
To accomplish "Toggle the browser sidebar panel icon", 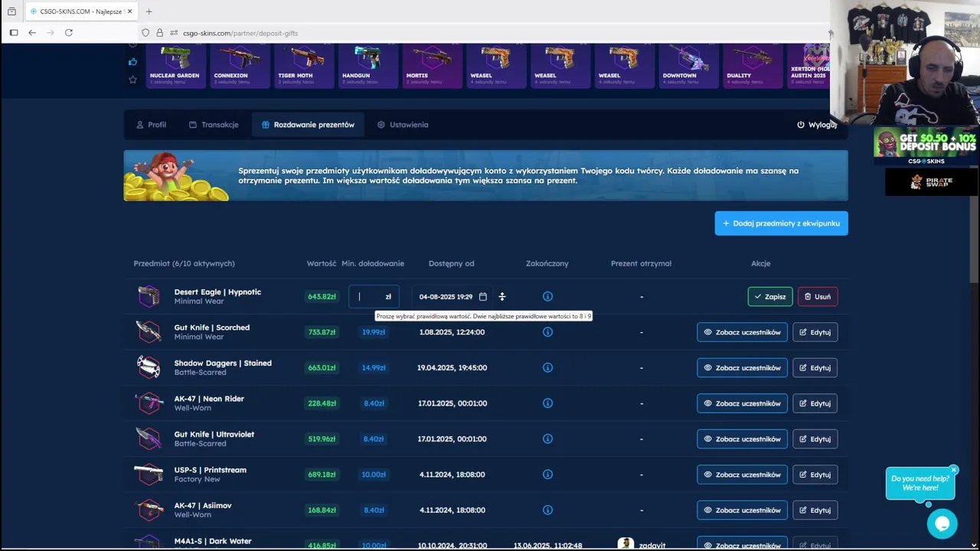I will click(x=14, y=33).
